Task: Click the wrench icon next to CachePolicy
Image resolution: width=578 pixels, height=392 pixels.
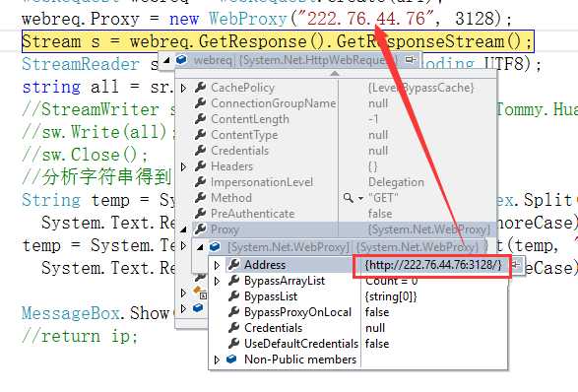Action: 200,88
